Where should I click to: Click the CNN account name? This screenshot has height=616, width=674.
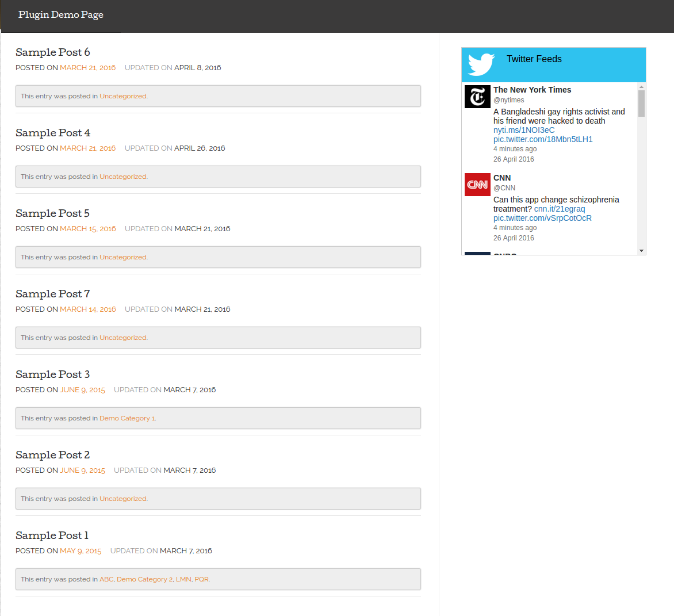[502, 178]
